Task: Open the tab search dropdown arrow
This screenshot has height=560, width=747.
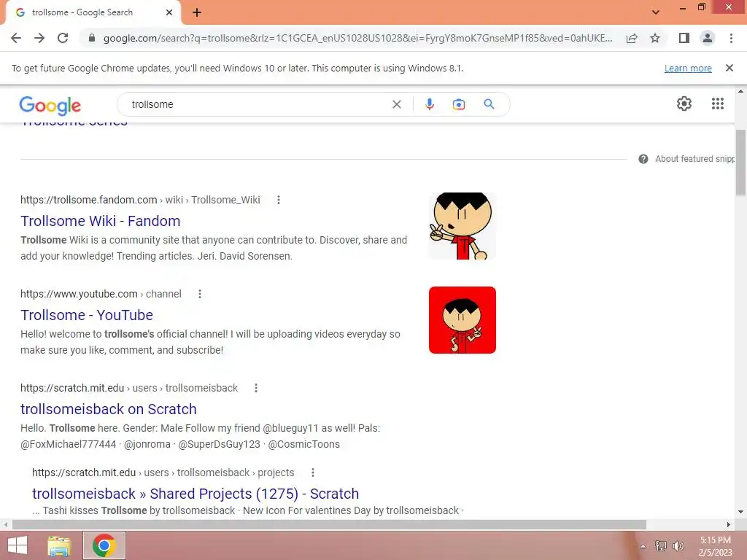Action: (x=656, y=12)
